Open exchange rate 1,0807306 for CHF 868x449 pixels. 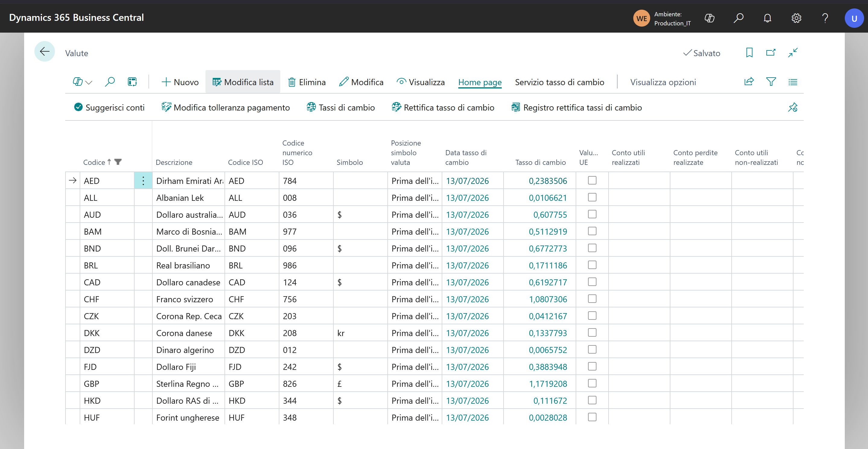(x=548, y=299)
